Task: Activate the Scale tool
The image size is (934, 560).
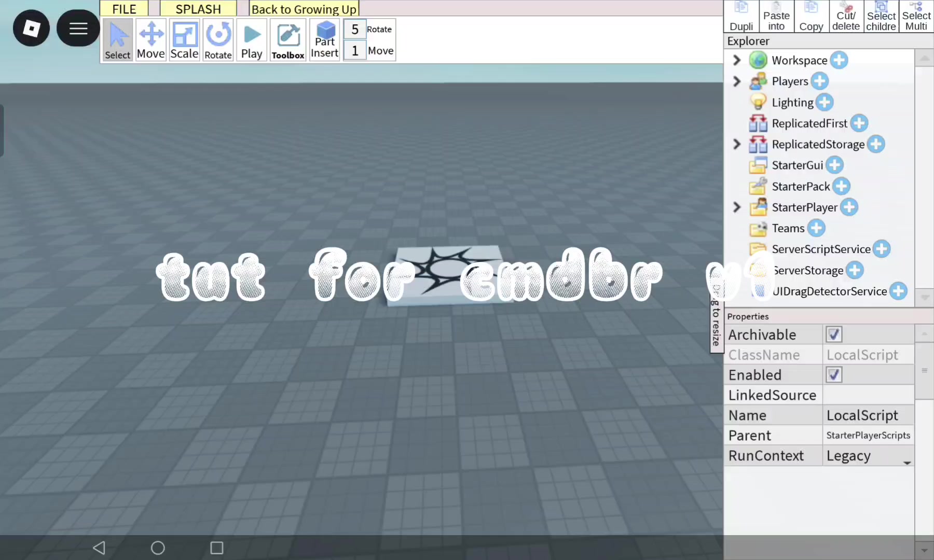Action: tap(184, 40)
